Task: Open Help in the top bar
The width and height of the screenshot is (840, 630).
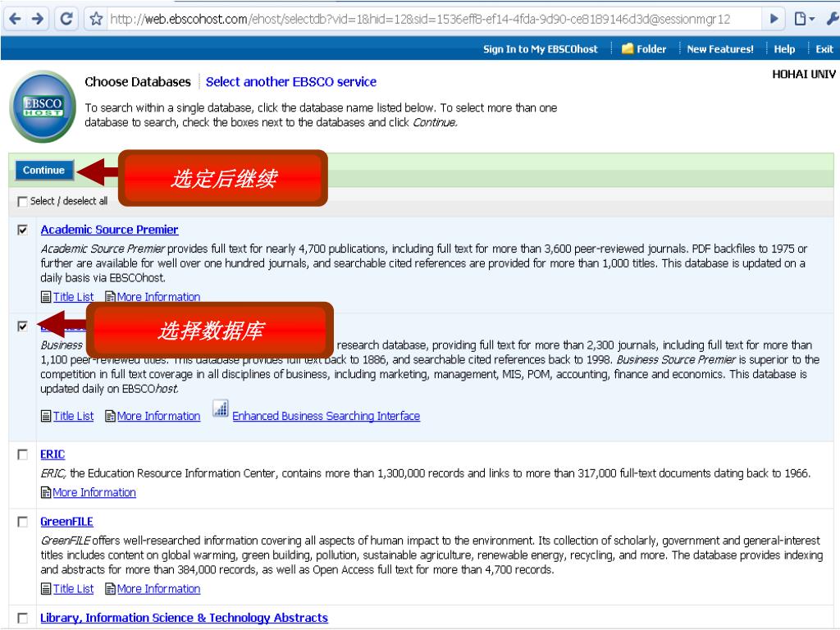Action: pos(784,49)
